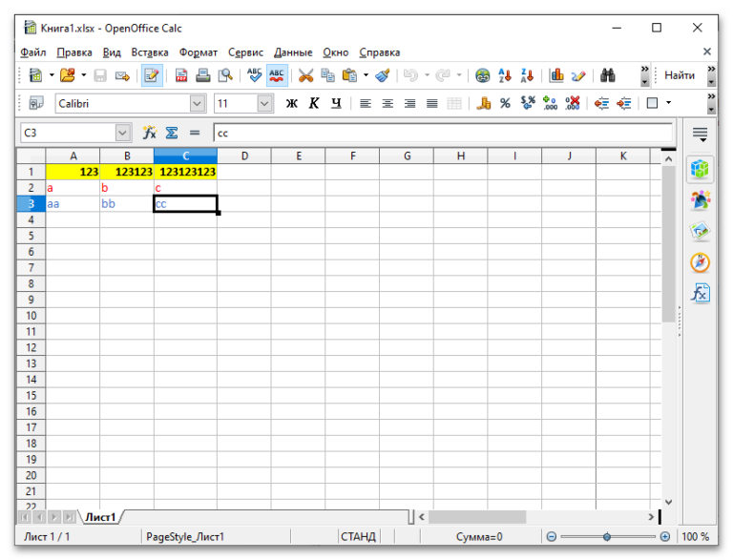
Task: Open sidebar Navigator compass icon
Action: (700, 262)
